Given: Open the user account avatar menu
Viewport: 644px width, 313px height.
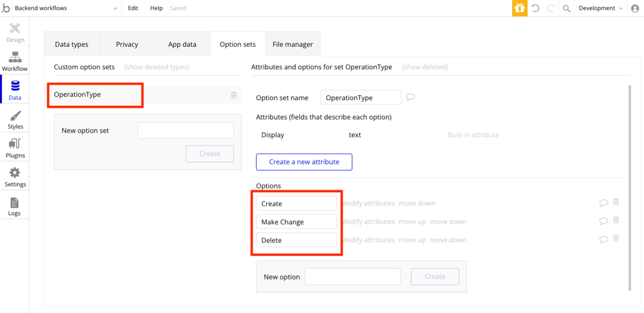Looking at the screenshot, I should click(635, 8).
